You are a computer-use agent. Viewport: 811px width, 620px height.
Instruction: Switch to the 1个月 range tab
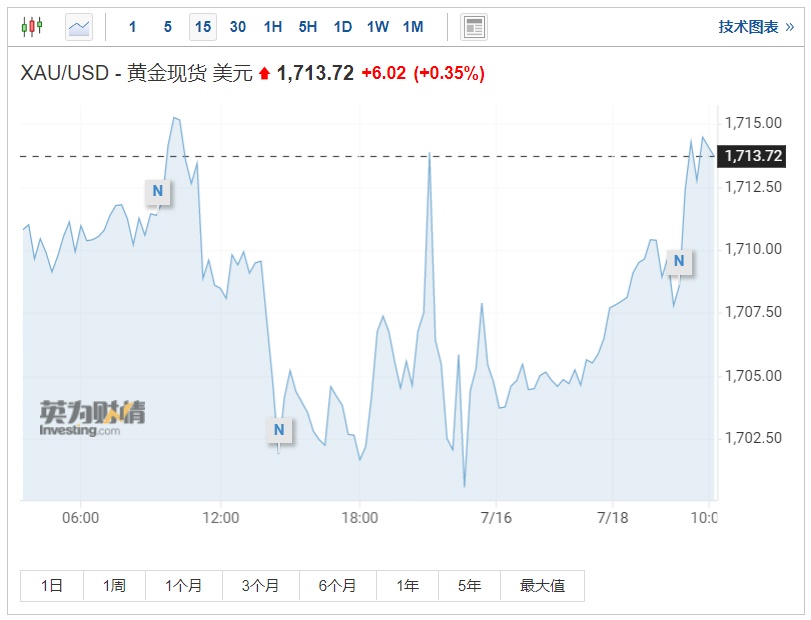[183, 586]
